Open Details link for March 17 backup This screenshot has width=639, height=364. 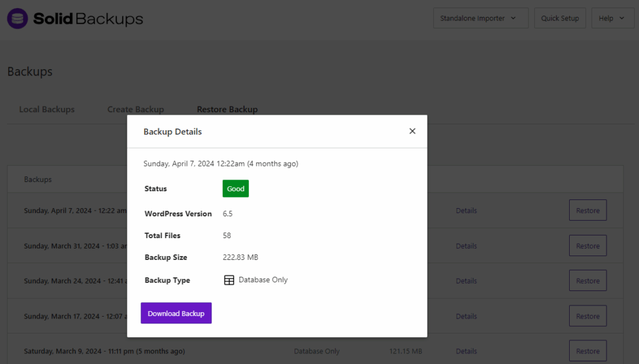pos(466,317)
